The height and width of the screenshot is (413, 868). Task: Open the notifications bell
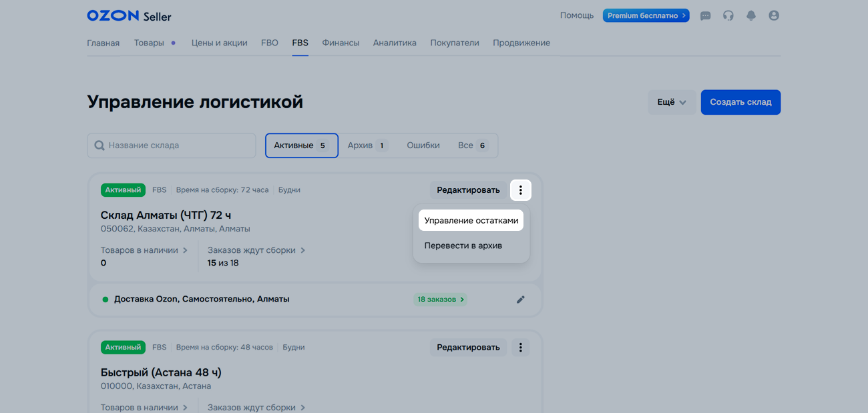click(x=751, y=15)
